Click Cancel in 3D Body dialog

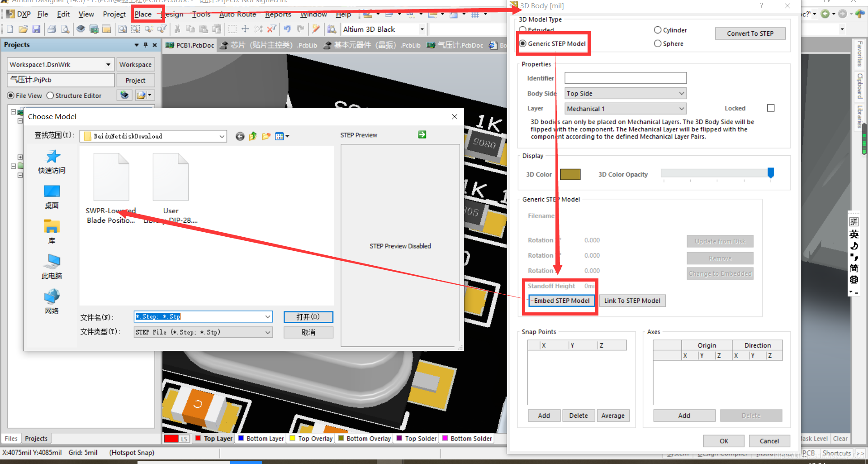click(769, 441)
